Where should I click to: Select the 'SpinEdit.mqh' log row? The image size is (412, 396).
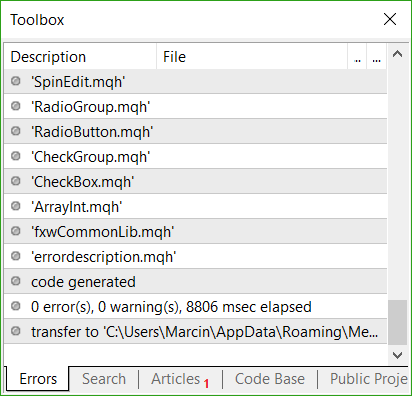point(196,81)
